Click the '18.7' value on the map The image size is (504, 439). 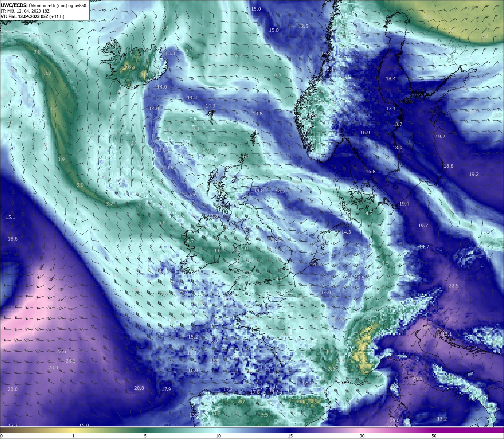274,391
